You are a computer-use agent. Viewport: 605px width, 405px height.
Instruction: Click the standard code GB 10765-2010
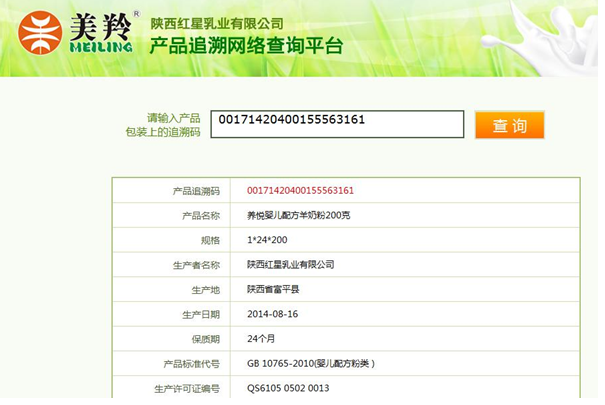tap(310, 364)
